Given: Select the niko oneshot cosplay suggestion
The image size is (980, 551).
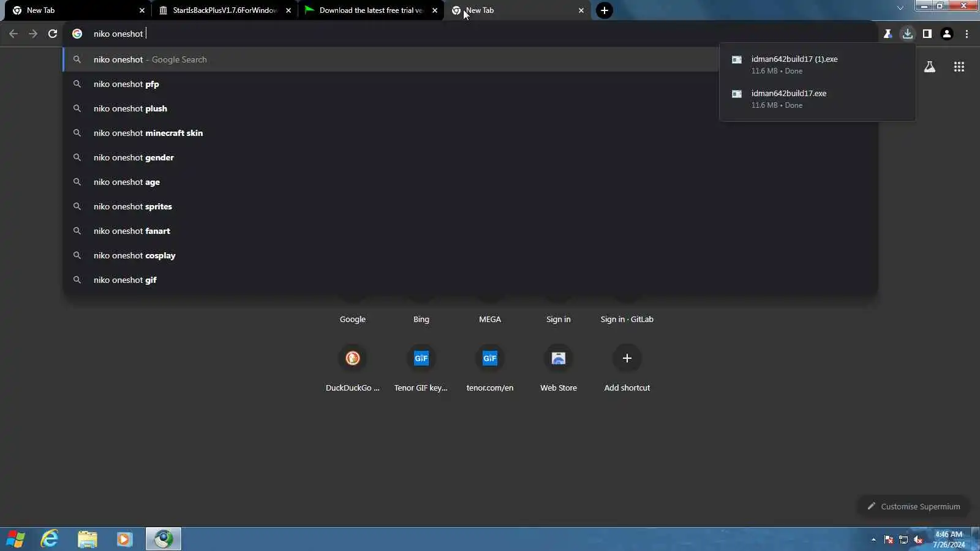Looking at the screenshot, I should point(470,255).
